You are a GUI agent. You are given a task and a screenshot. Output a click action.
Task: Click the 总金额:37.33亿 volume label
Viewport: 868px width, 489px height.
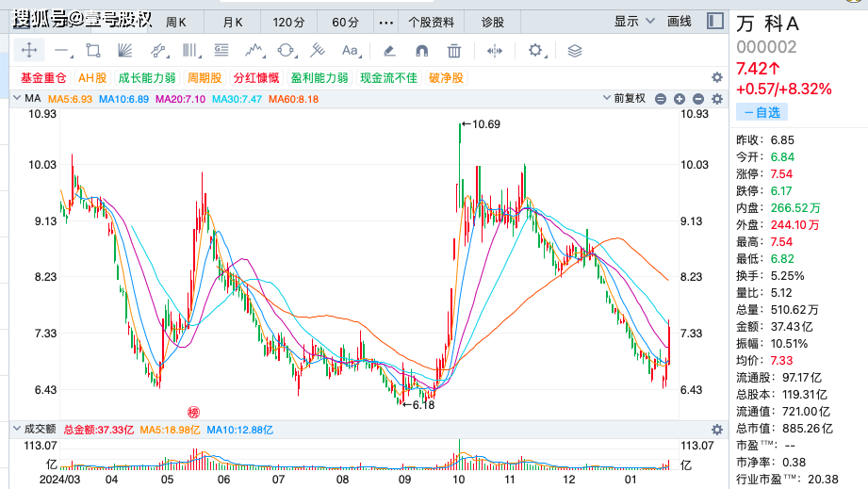click(99, 430)
